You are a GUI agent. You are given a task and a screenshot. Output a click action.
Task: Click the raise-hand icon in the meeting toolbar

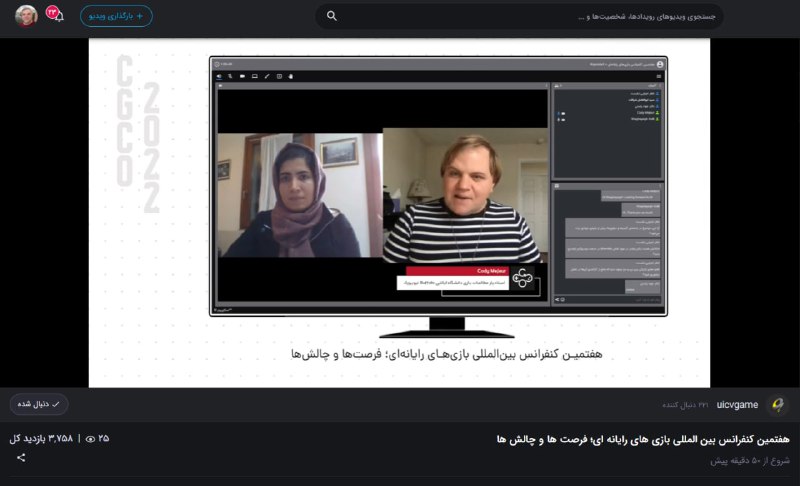[291, 76]
